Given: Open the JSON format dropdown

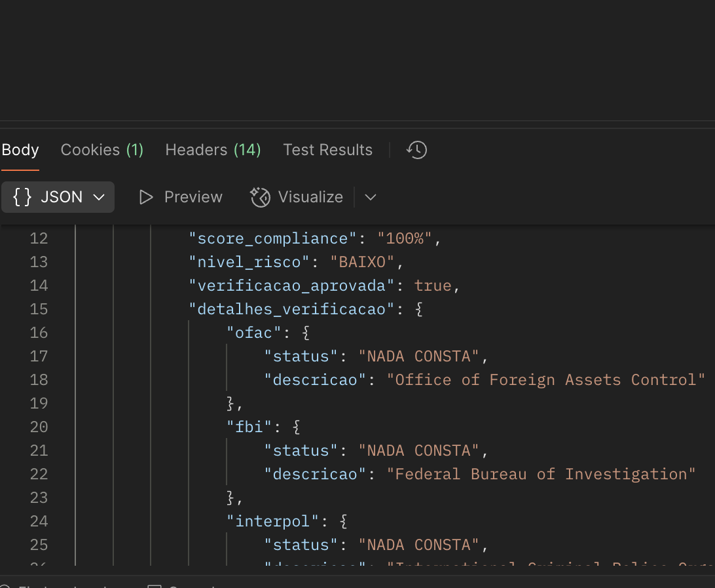Looking at the screenshot, I should (x=58, y=197).
